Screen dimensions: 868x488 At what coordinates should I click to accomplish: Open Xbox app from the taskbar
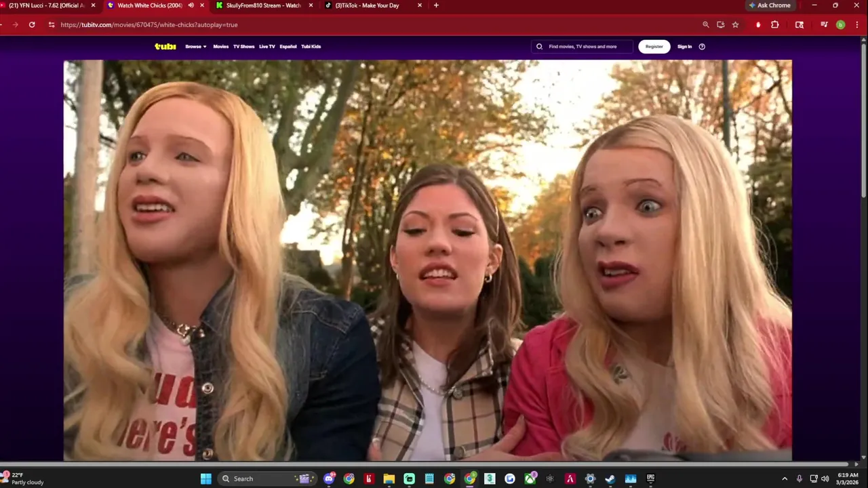(530, 479)
